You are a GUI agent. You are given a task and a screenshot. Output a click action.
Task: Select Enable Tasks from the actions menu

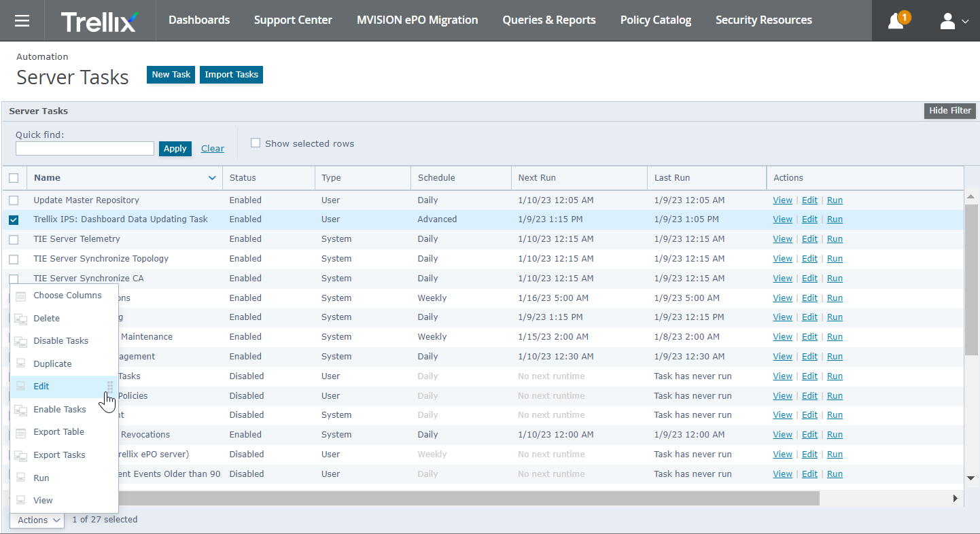[60, 410]
